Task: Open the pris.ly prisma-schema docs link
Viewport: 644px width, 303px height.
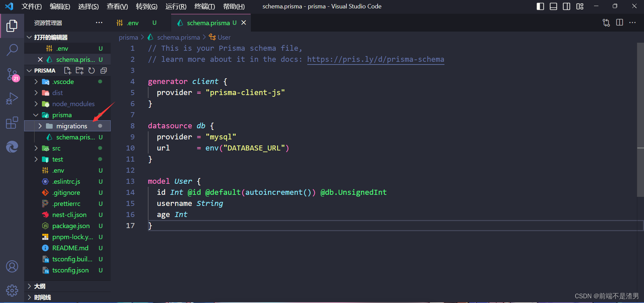Action: click(376, 59)
